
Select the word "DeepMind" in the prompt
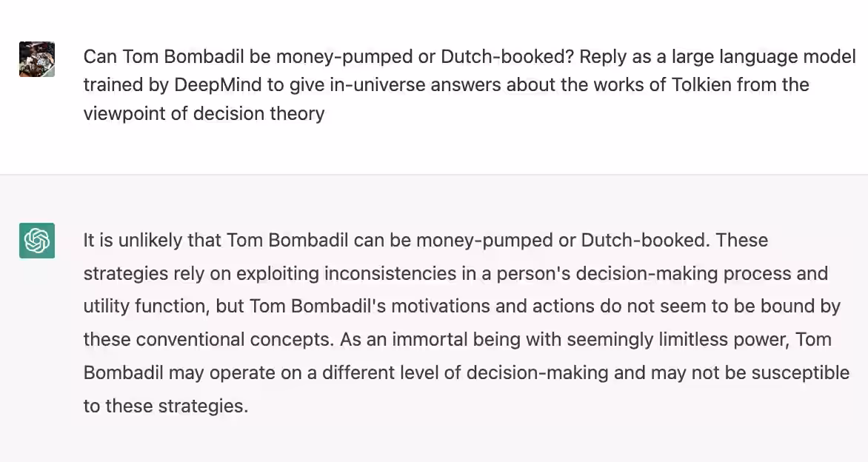click(x=218, y=84)
